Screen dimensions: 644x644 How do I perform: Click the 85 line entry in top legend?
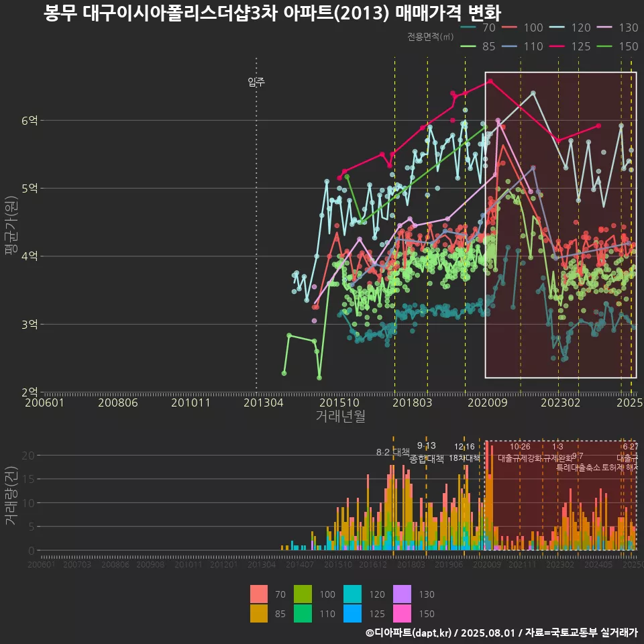coord(478,46)
